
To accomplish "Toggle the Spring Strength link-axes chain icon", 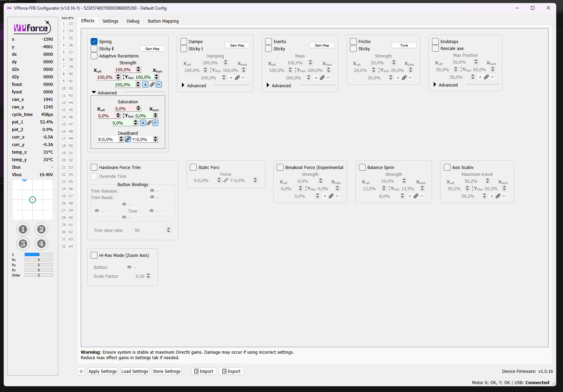I will coord(152,84).
